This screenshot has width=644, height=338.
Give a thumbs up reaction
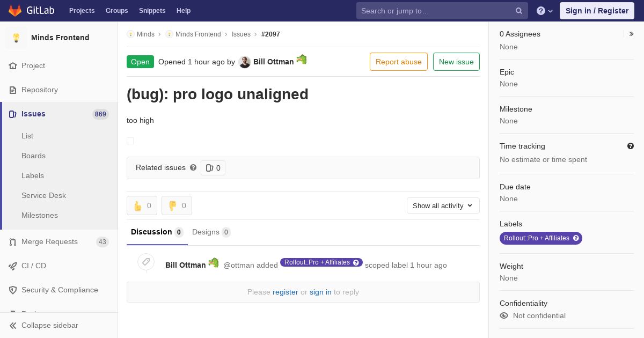[x=142, y=205]
